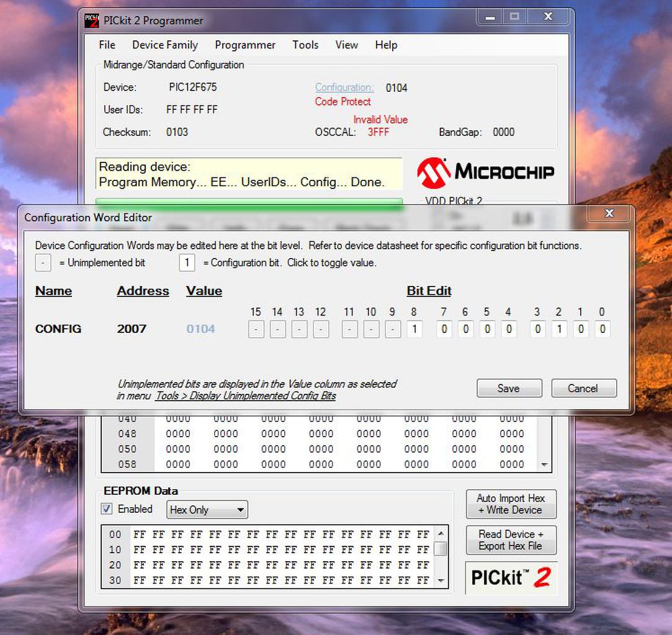Open the Device Family menu
672x635 pixels.
click(165, 45)
